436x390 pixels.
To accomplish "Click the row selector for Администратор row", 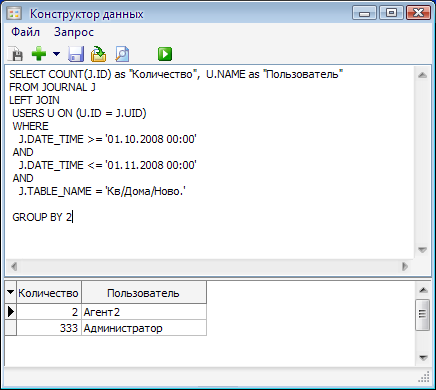I will [x=11, y=328].
